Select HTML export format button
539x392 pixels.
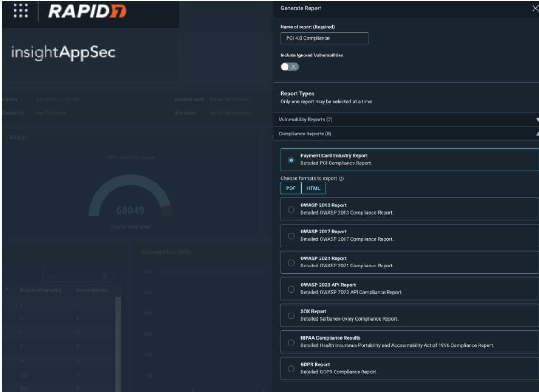313,188
